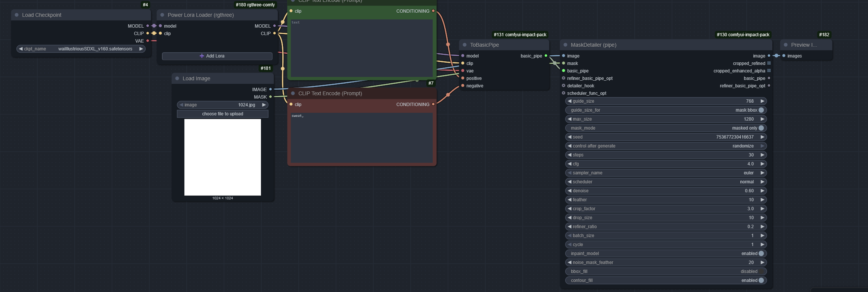868x292 pixels.
Task: Toggle guide_size_for mask bbox switch
Action: [761, 110]
